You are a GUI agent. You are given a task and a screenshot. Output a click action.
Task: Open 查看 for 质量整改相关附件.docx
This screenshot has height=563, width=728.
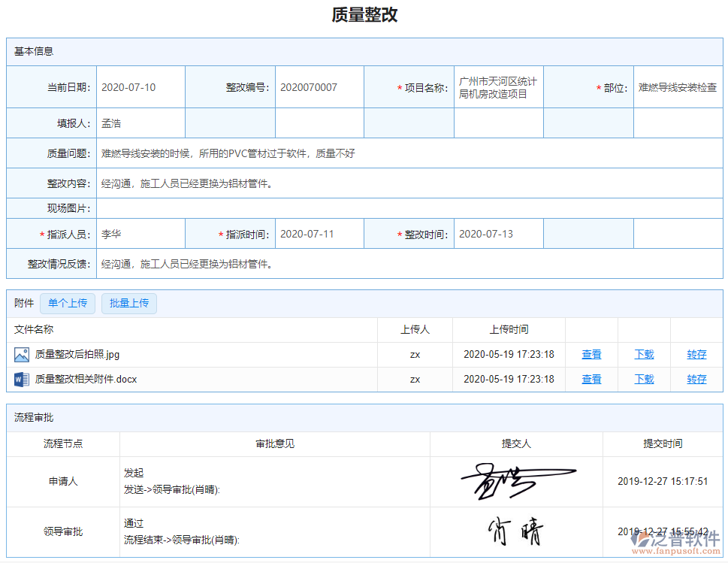tap(591, 380)
